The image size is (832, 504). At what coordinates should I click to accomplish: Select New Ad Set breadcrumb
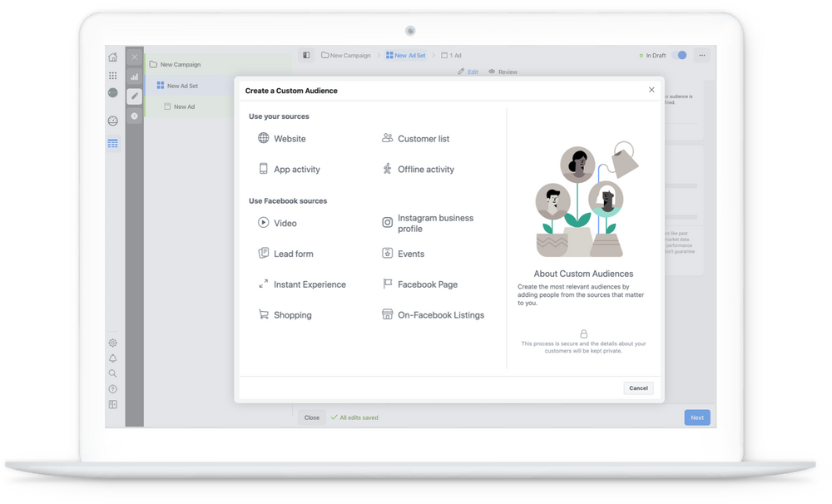click(406, 55)
